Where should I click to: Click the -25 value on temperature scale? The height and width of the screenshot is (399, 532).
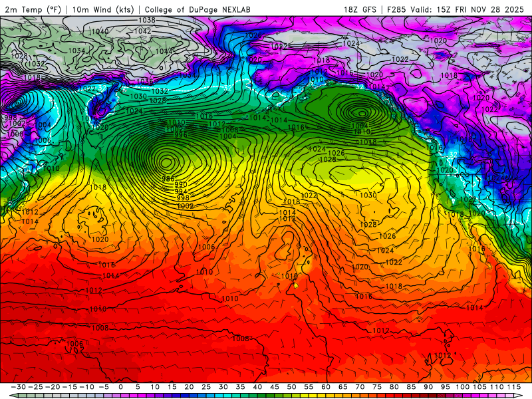tap(35, 387)
